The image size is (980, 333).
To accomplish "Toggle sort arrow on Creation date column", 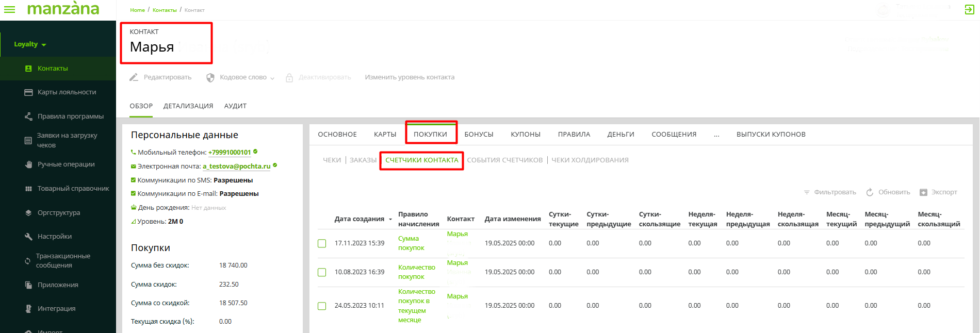I will pyautogui.click(x=390, y=220).
